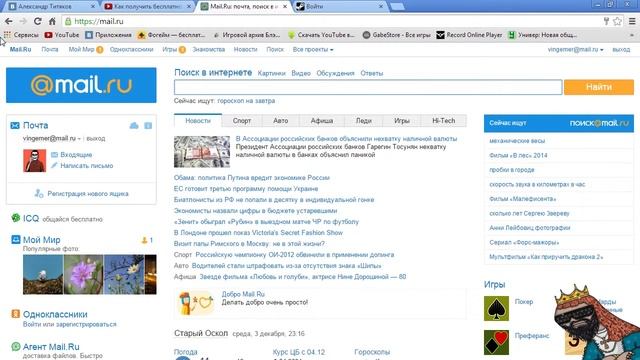Open the Покер spade game icon

(x=496, y=309)
